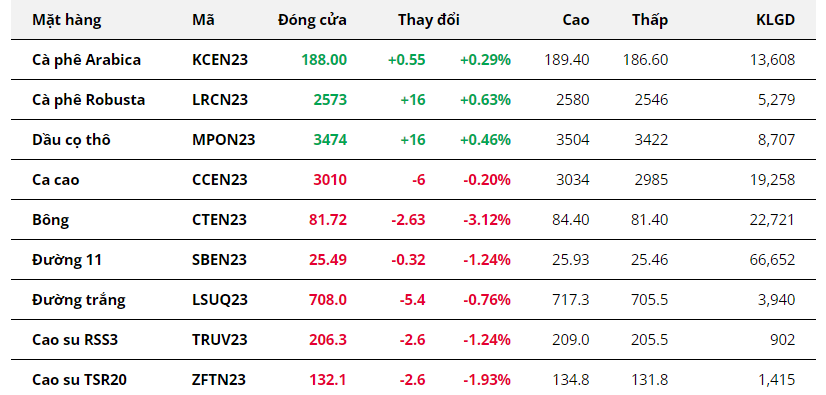The width and height of the screenshot is (826, 395).
Task: Click the Đường 11 commodity name
Action: click(67, 260)
